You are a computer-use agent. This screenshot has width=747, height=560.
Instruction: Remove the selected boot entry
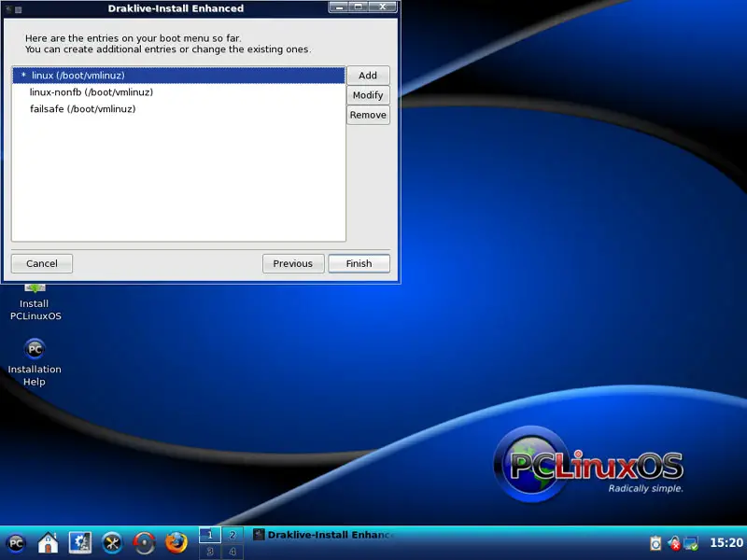tap(368, 115)
